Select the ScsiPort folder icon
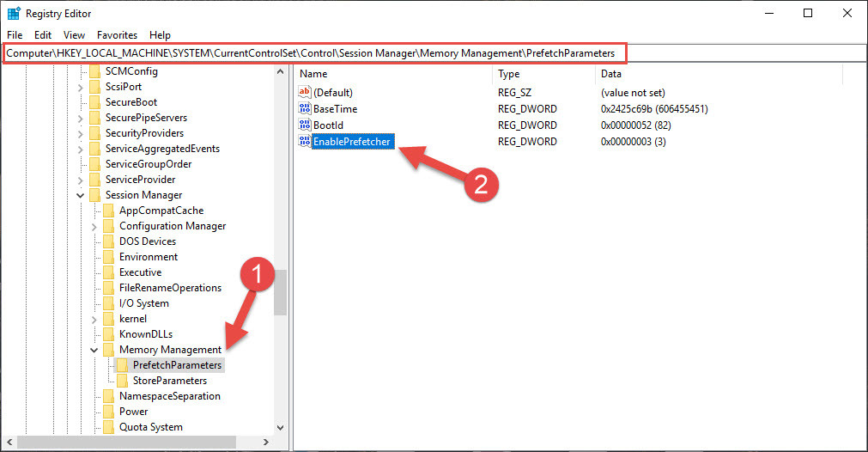Viewport: 868px width, 452px height. [95, 87]
